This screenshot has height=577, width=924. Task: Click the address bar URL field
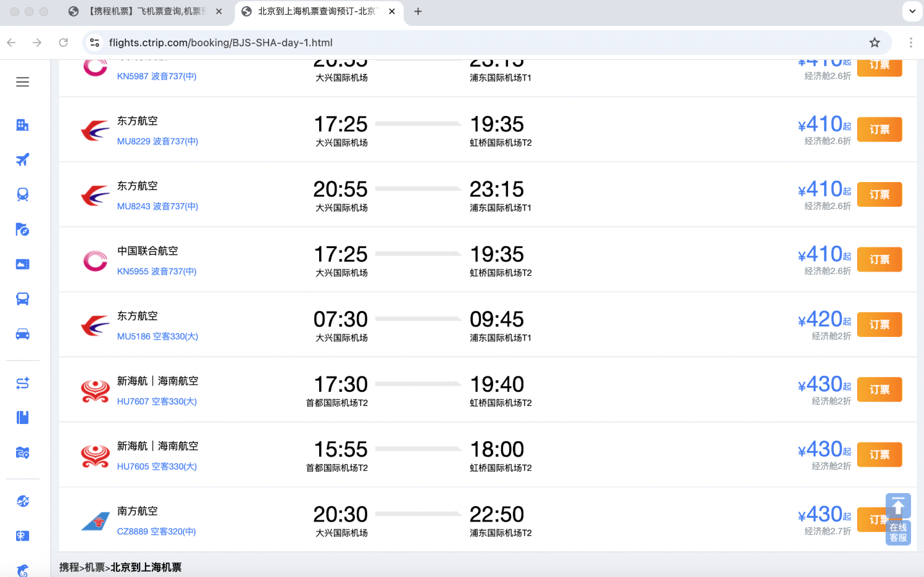click(x=432, y=43)
